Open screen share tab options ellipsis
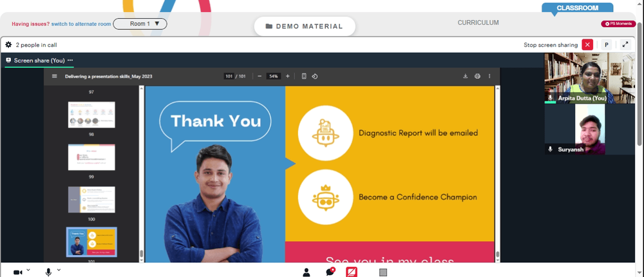644x277 pixels. tap(70, 60)
